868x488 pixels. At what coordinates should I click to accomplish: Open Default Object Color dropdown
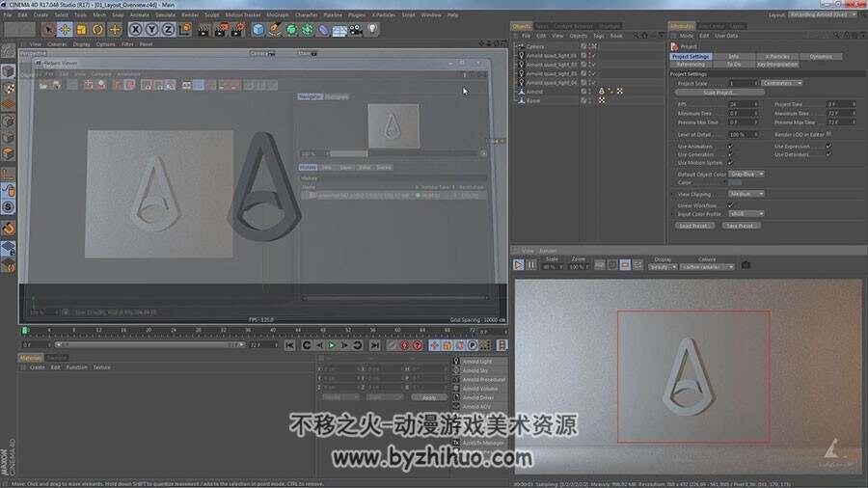pyautogui.click(x=746, y=175)
